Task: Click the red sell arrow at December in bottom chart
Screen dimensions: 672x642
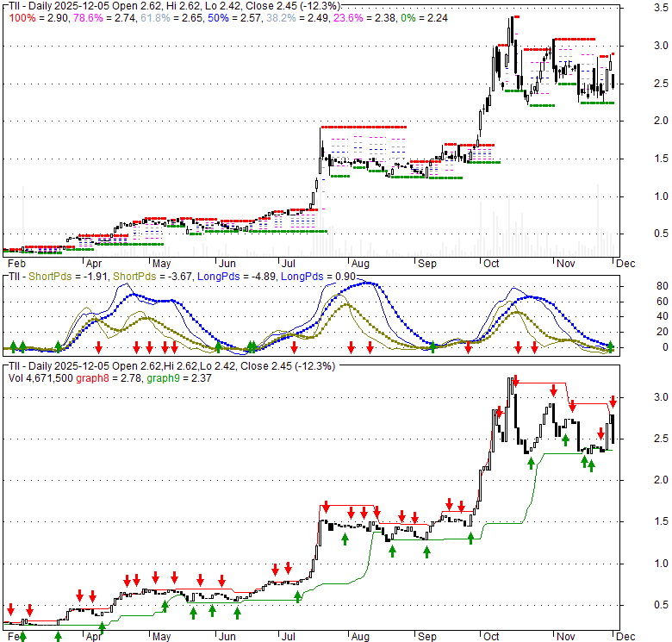Action: (x=613, y=402)
